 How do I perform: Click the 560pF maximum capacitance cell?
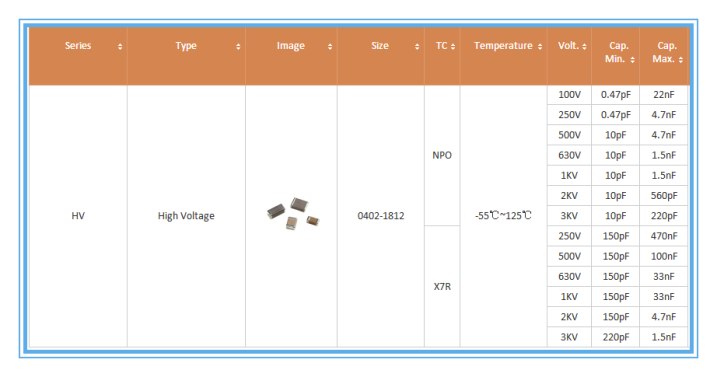coord(664,196)
